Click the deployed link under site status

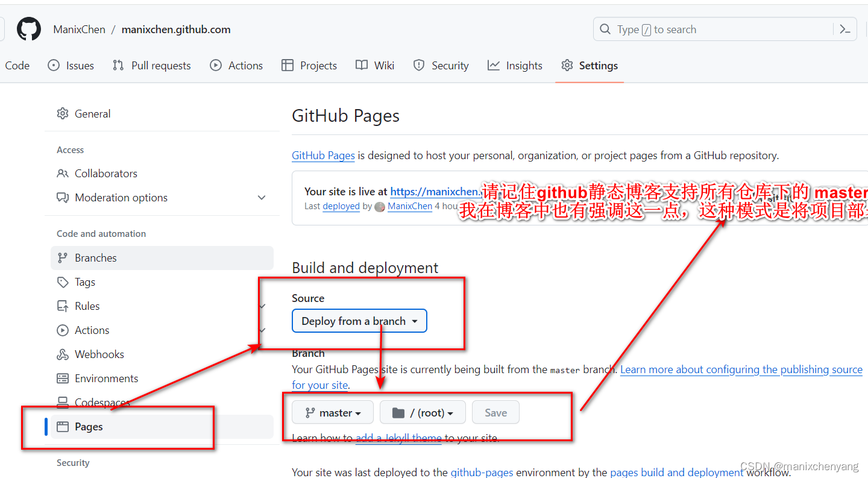(x=341, y=206)
